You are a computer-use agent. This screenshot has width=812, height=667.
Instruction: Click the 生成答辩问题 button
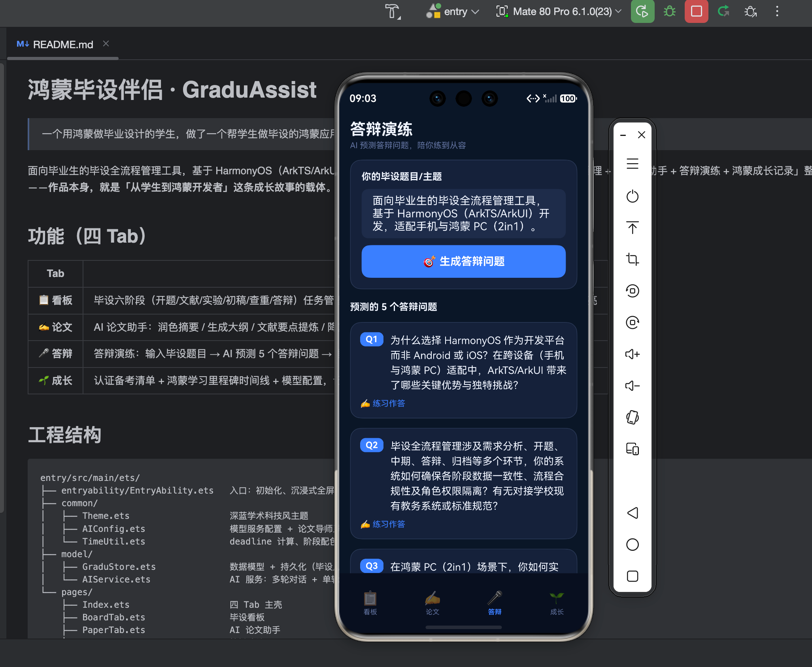(x=463, y=261)
